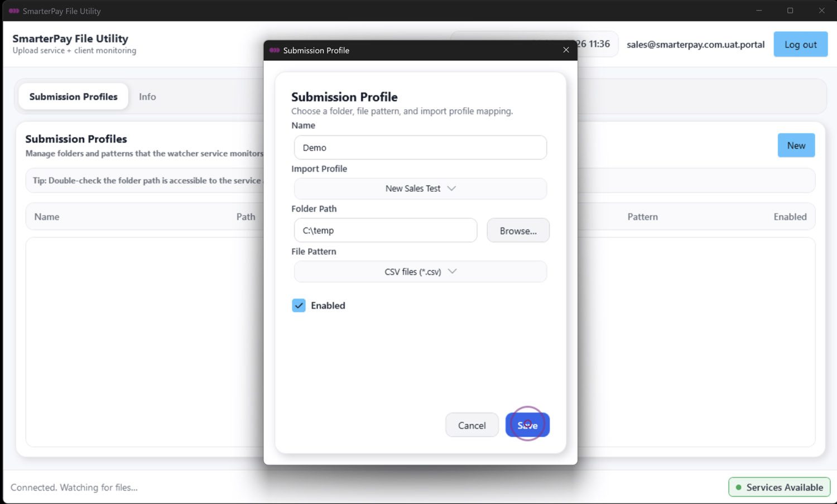Click the Services Available status indicator

779,487
